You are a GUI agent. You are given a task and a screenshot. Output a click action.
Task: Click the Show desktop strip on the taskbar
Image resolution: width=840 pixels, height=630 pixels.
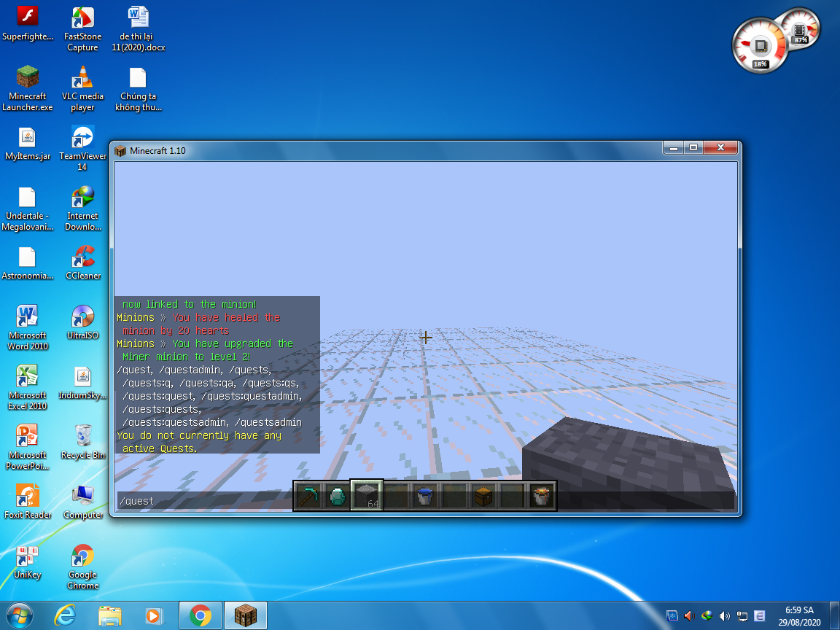[835, 616]
